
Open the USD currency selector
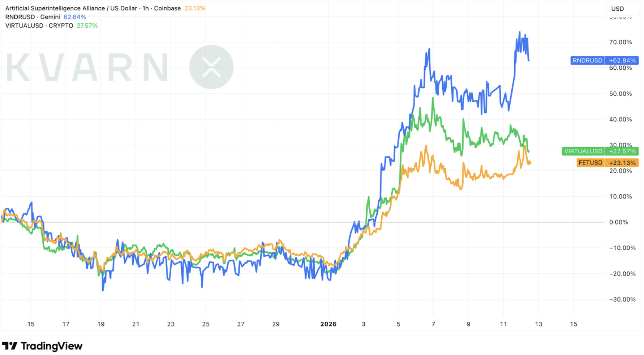point(617,9)
